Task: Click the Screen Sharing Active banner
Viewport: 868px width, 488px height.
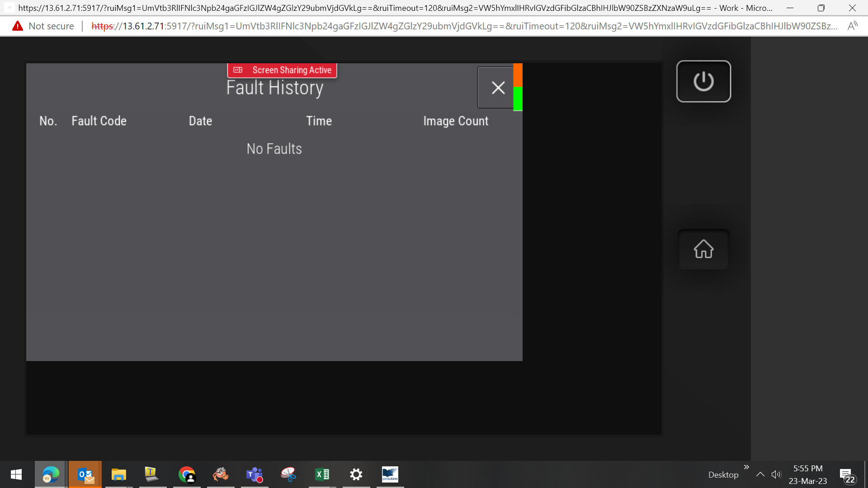Action: (x=282, y=70)
